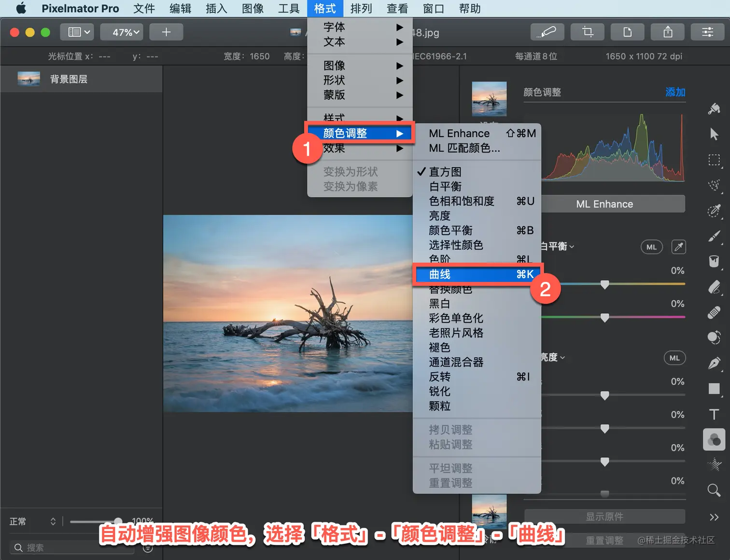
Task: Choose 反转 from the submenu
Action: pos(477,377)
